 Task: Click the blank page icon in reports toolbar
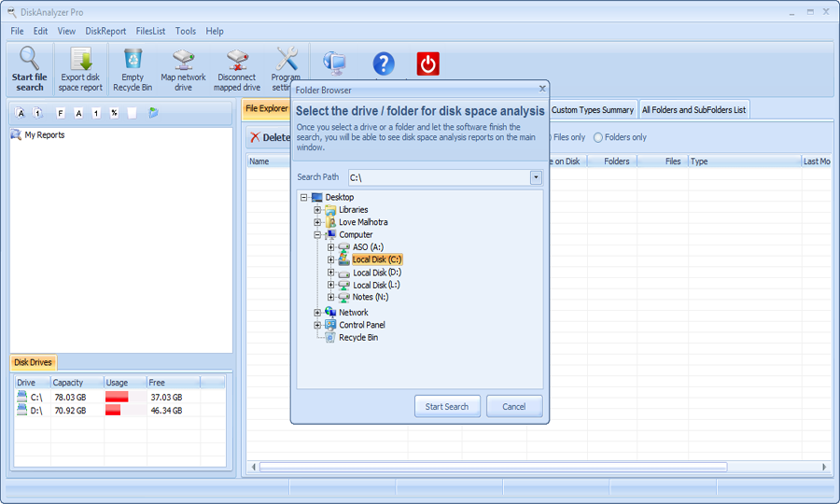click(132, 113)
